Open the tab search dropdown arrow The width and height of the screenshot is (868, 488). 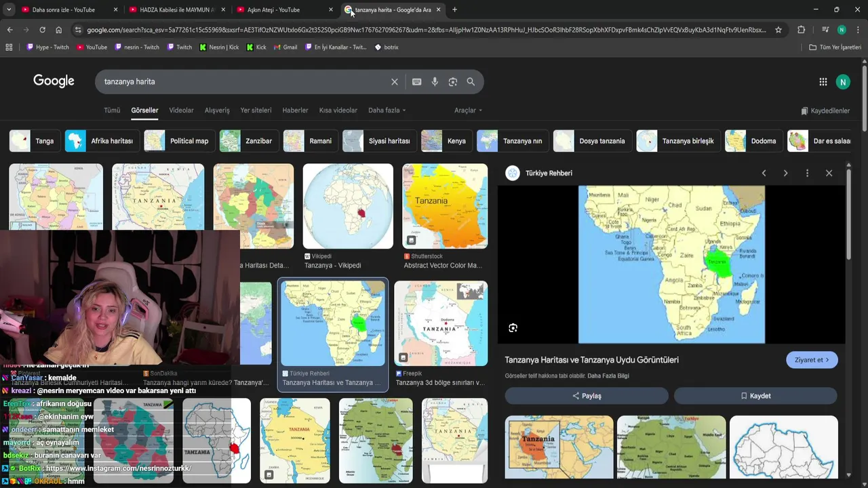pyautogui.click(x=8, y=9)
